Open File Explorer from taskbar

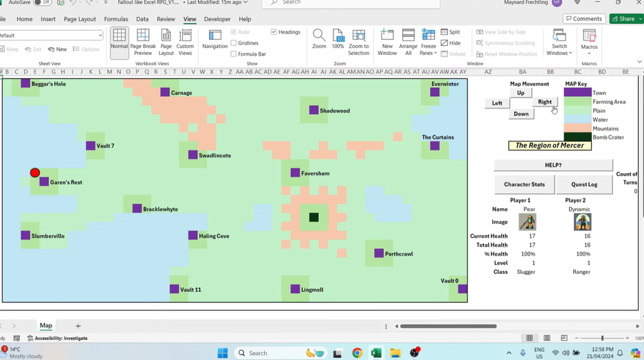click(x=395, y=353)
